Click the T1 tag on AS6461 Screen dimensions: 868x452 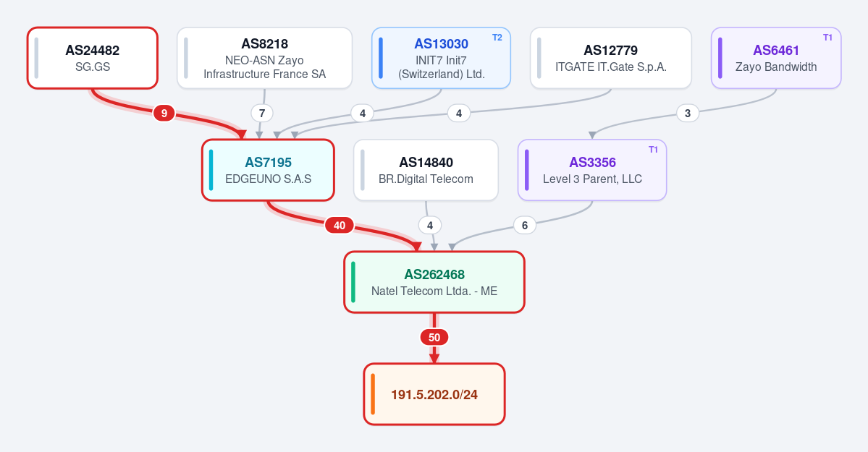click(827, 38)
